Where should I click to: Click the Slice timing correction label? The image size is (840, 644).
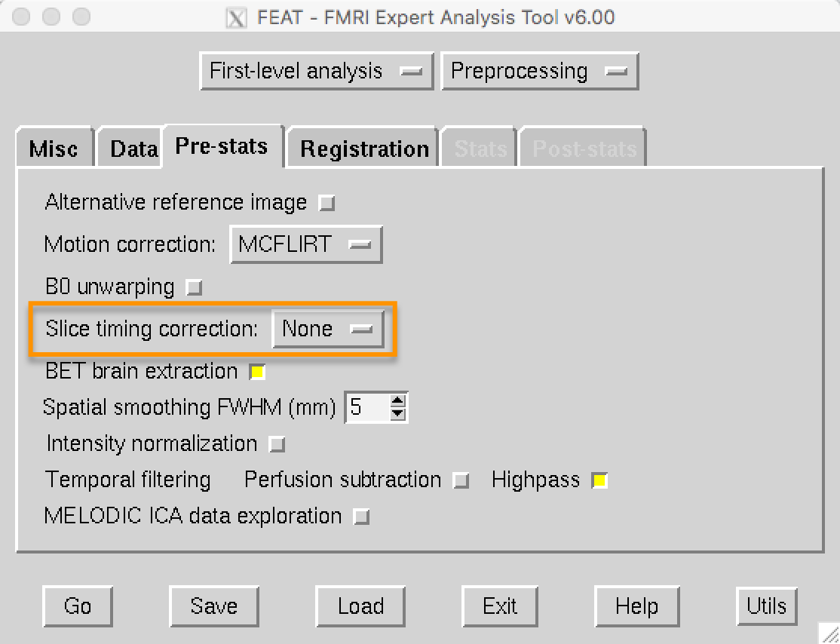[x=152, y=329]
